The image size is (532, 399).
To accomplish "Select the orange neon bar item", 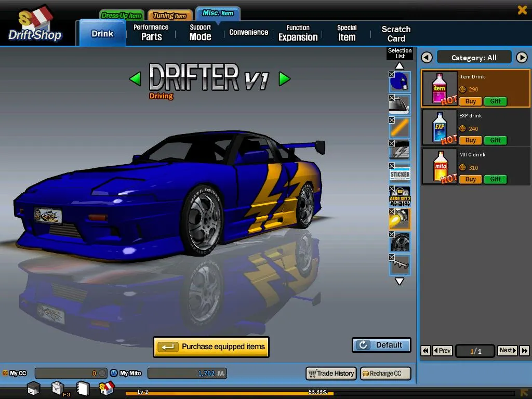I will pos(400,128).
